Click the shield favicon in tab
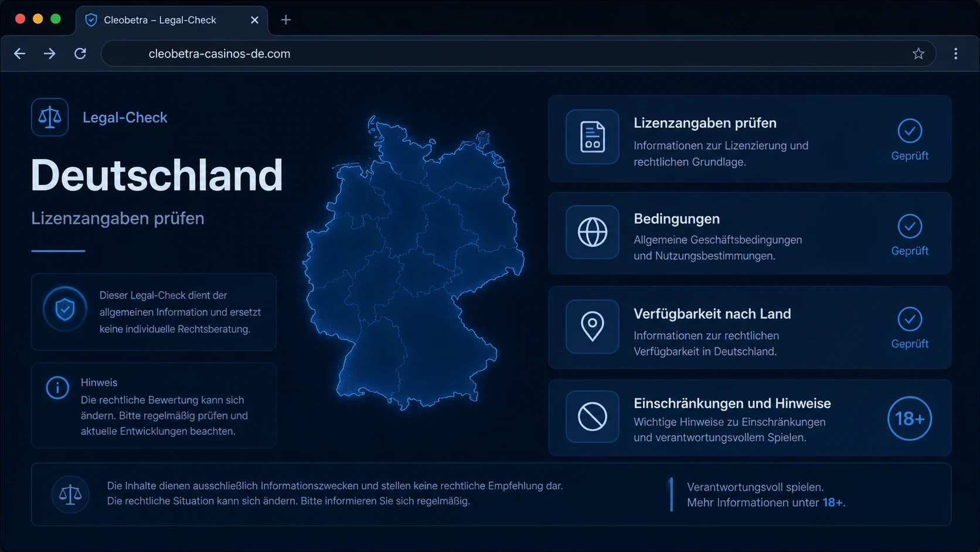980x552 pixels. point(91,20)
